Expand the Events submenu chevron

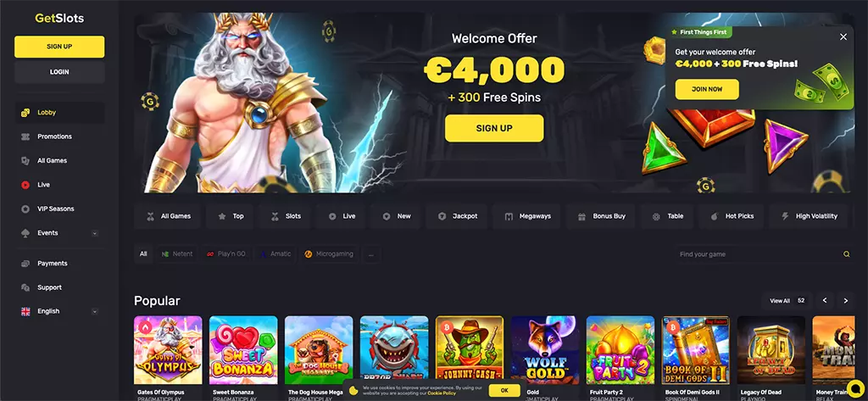(95, 233)
